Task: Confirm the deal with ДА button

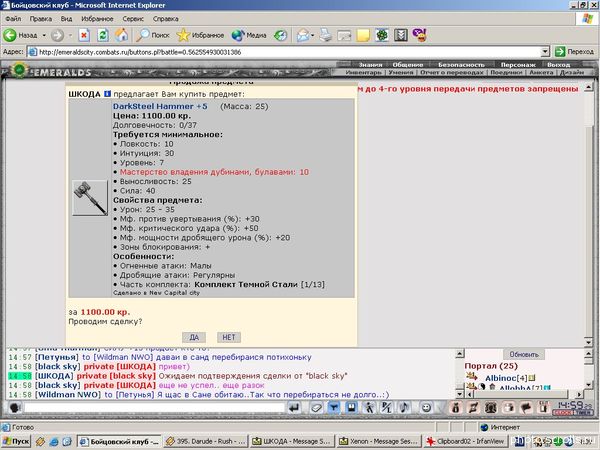Action: pyautogui.click(x=194, y=337)
